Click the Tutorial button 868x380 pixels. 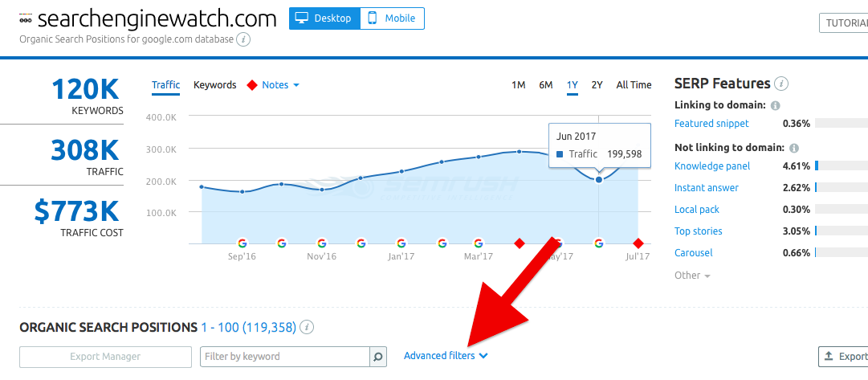(844, 23)
